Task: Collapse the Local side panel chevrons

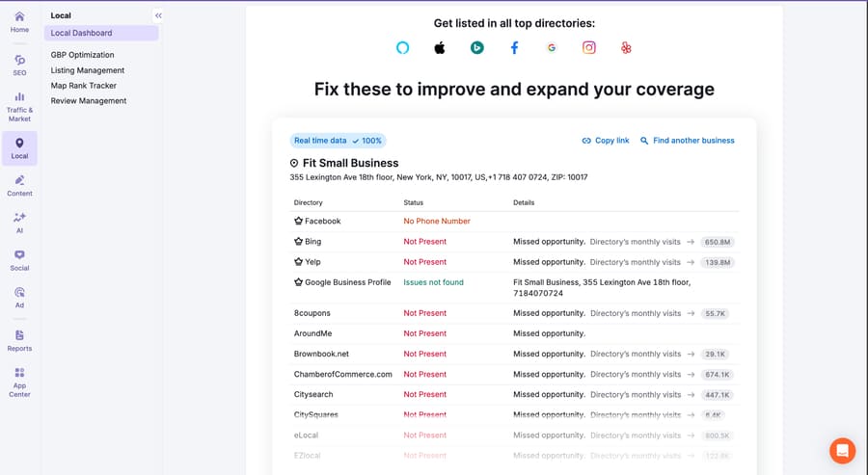Action: (158, 15)
